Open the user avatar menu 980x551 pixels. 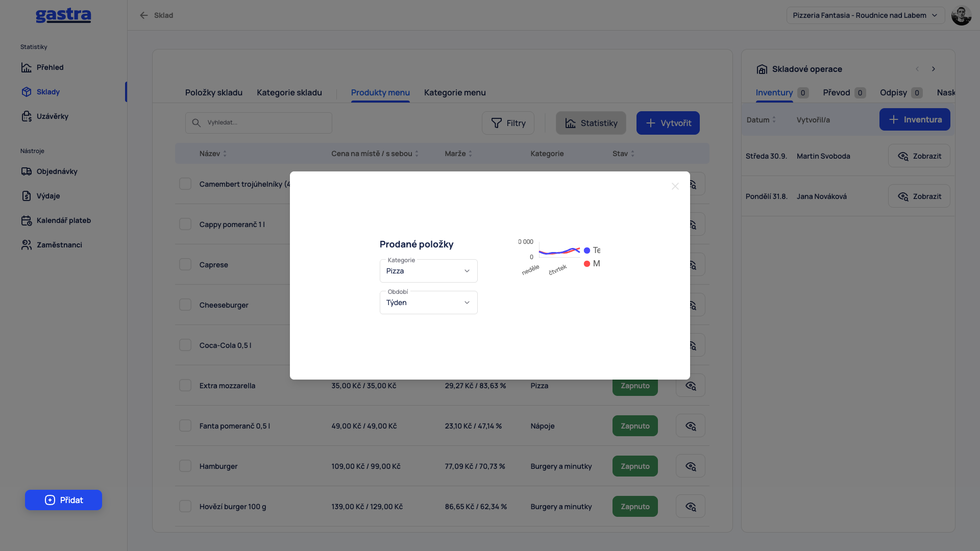pos(961,15)
